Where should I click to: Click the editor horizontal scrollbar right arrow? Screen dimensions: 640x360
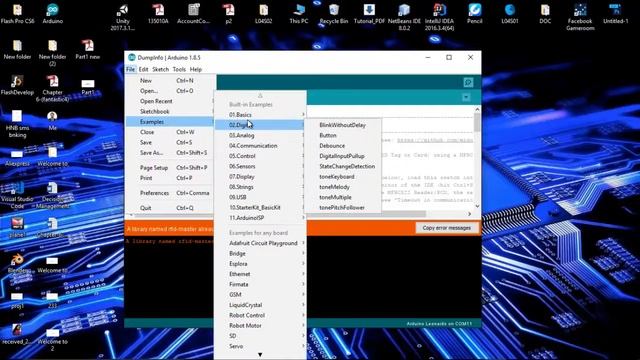coord(469,214)
